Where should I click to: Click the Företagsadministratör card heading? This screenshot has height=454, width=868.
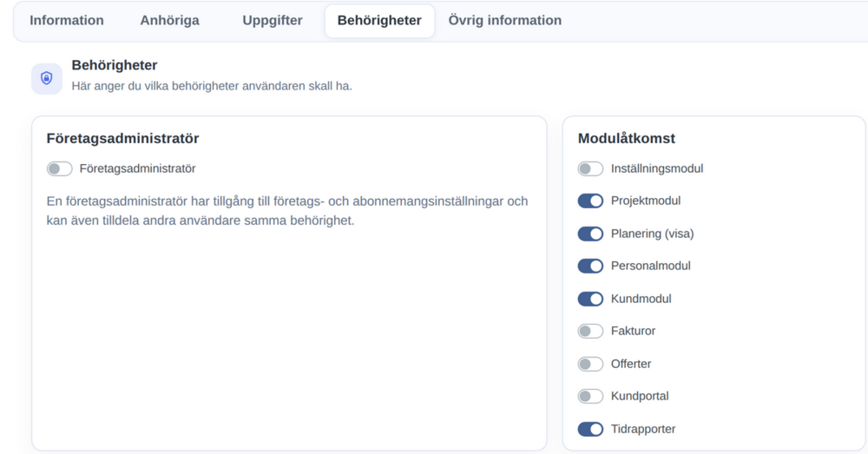tap(122, 138)
